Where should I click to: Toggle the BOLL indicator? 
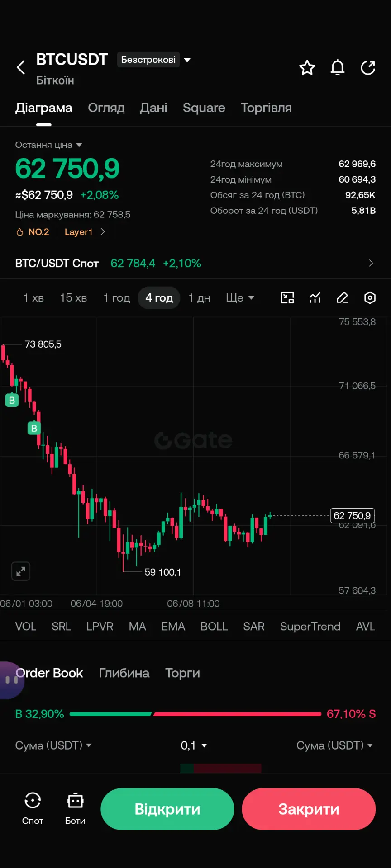pos(214,627)
